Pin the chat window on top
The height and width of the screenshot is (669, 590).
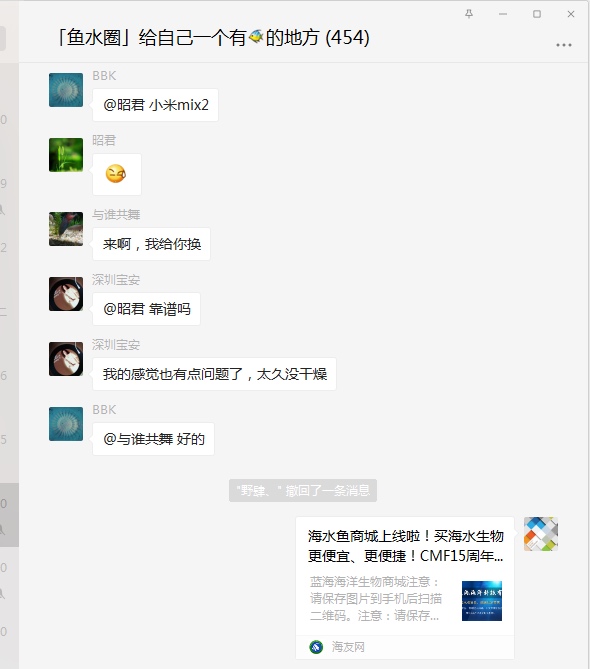point(469,14)
